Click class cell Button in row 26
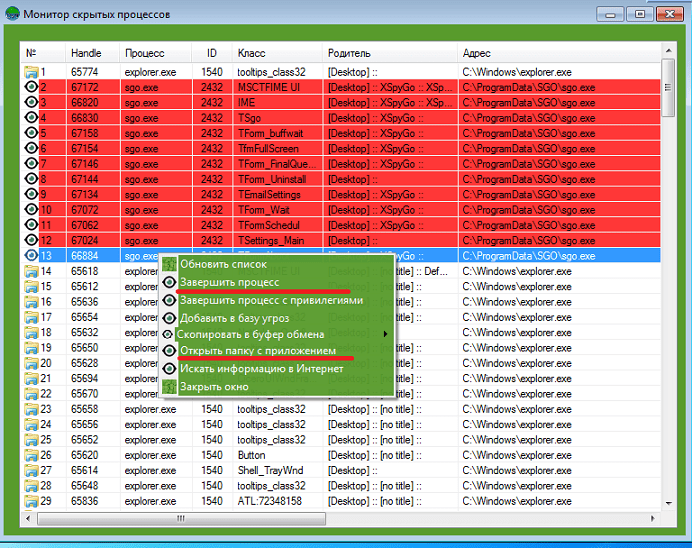Screen dimensions: 692x548 click(x=251, y=455)
